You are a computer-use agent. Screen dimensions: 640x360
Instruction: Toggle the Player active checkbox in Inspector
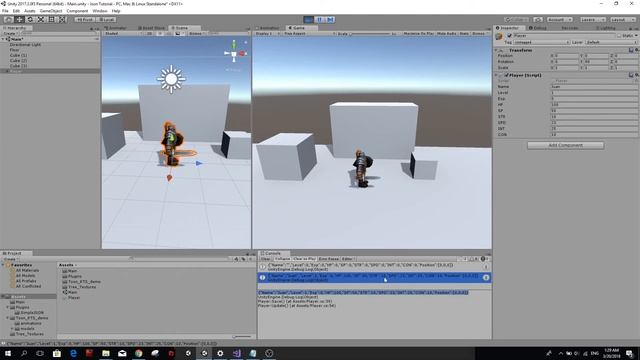click(509, 36)
